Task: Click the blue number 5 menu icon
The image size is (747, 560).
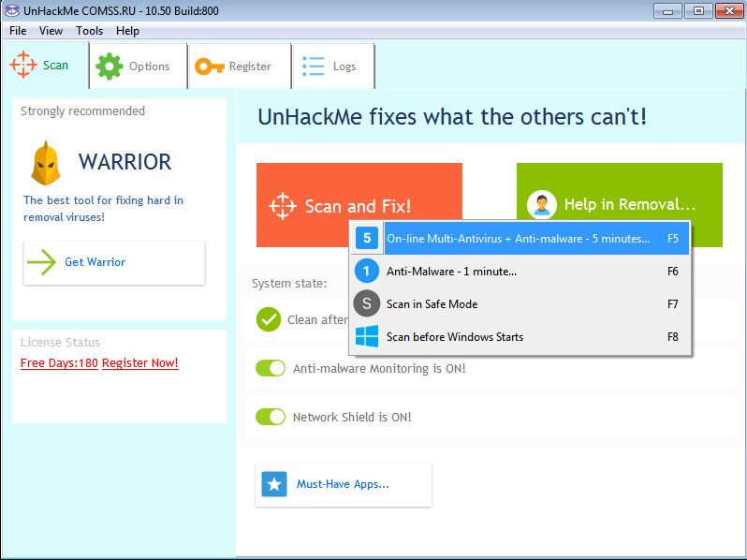Action: click(x=367, y=238)
